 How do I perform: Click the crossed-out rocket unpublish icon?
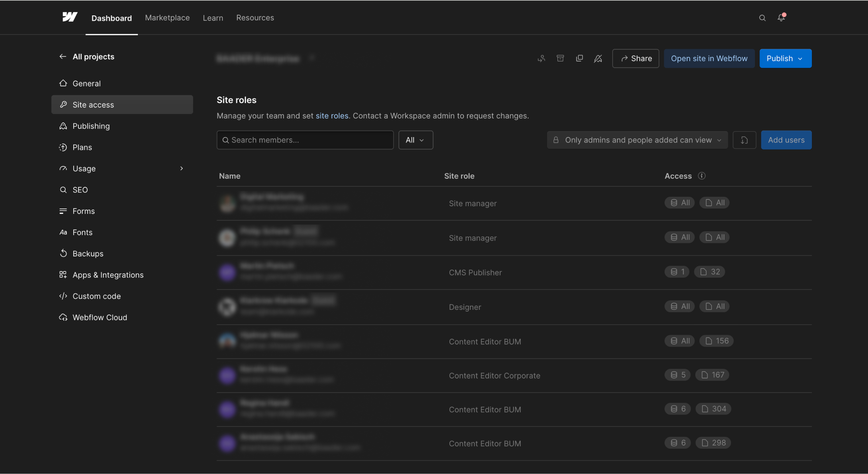click(x=598, y=58)
